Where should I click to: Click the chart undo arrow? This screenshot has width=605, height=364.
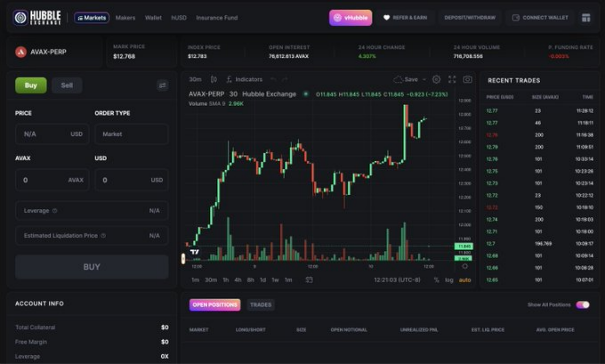[x=273, y=79]
